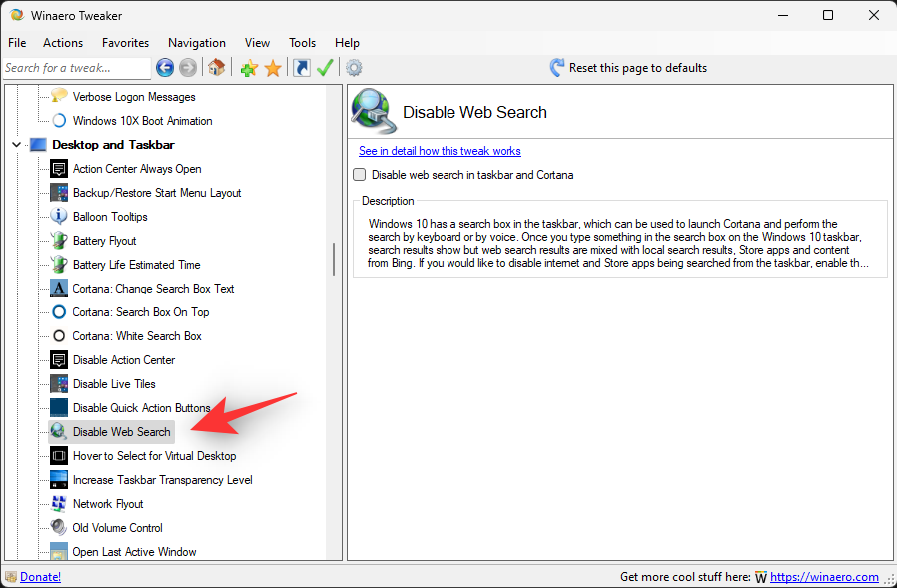Visit the winaero.com link in status bar
Image resolution: width=897 pixels, height=588 pixels.
[x=825, y=577]
